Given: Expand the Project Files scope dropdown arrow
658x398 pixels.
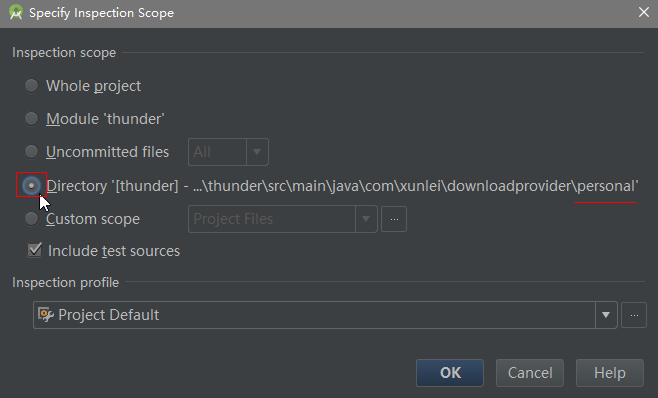Looking at the screenshot, I should tap(366, 219).
